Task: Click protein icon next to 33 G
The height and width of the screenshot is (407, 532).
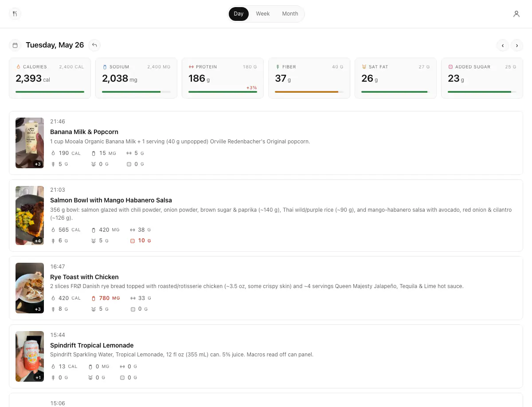Action: [133, 298]
